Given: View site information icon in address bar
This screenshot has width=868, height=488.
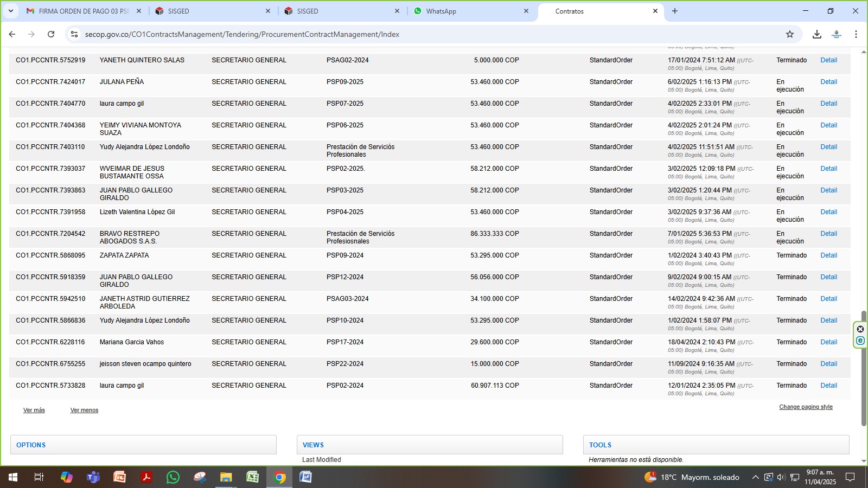Looking at the screenshot, I should point(74,34).
